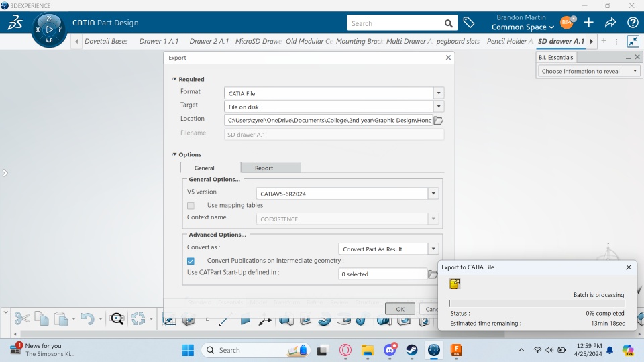Click the collapse arrows icon at tab bar end
This screenshot has height=362, width=644.
633,41
